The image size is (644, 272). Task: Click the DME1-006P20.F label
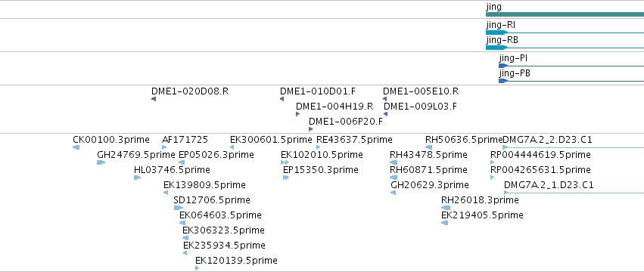click(346, 122)
